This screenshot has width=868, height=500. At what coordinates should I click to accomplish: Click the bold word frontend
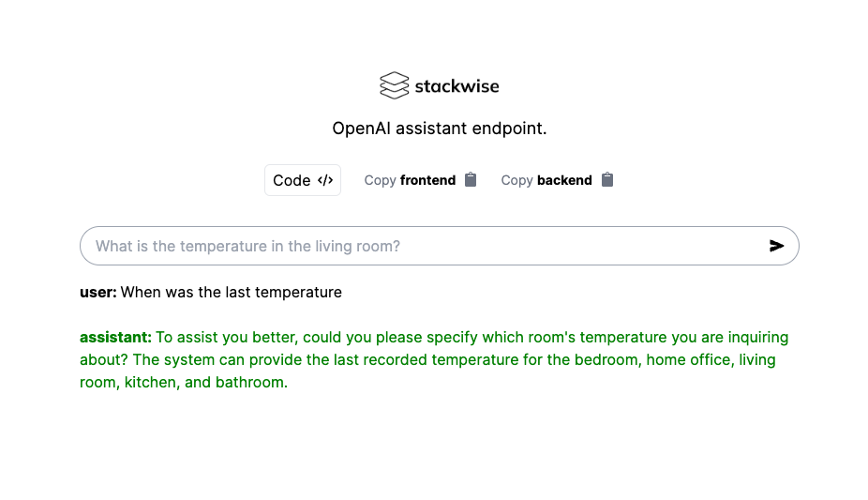coord(428,180)
